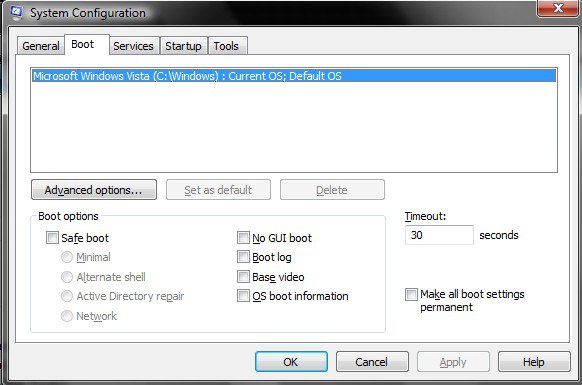Switch to the General tab
This screenshot has height=385, width=582.
(41, 46)
